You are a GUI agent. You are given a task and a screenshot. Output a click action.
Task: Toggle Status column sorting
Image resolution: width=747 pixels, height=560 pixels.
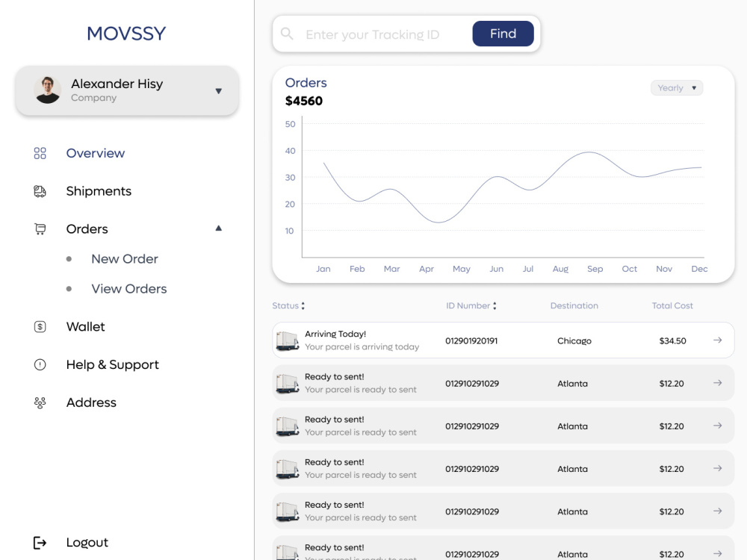[x=305, y=305]
